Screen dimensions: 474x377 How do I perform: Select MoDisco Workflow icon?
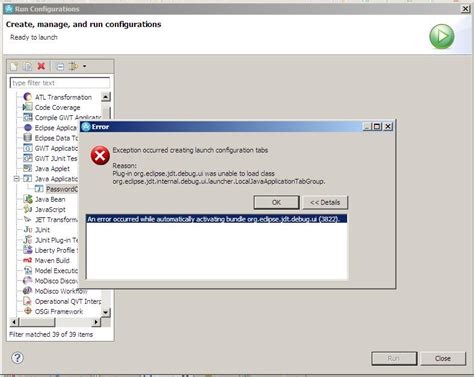point(28,291)
